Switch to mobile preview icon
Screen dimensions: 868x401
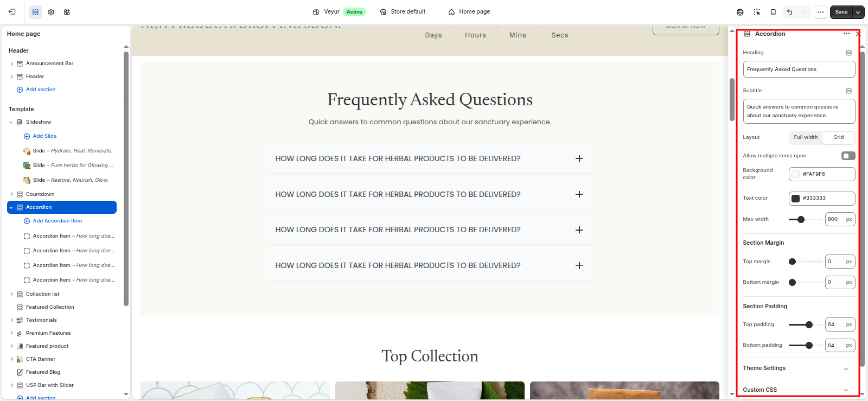pyautogui.click(x=773, y=12)
